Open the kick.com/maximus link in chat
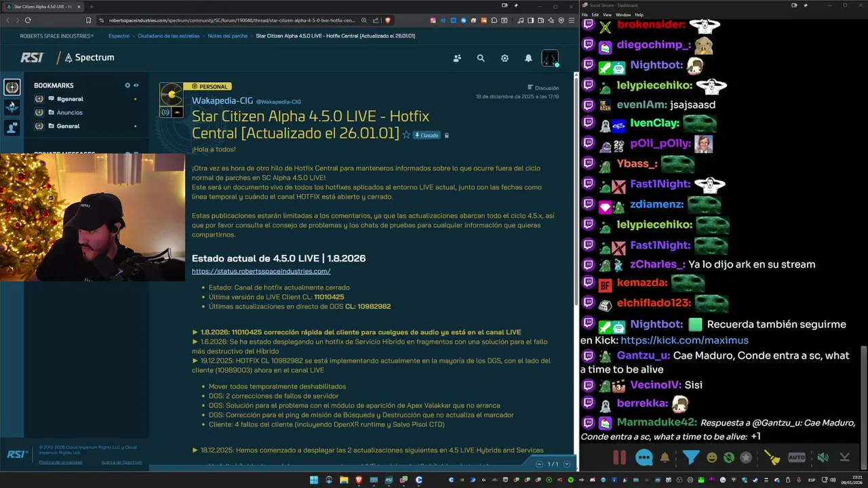The image size is (868, 488). pos(684,340)
